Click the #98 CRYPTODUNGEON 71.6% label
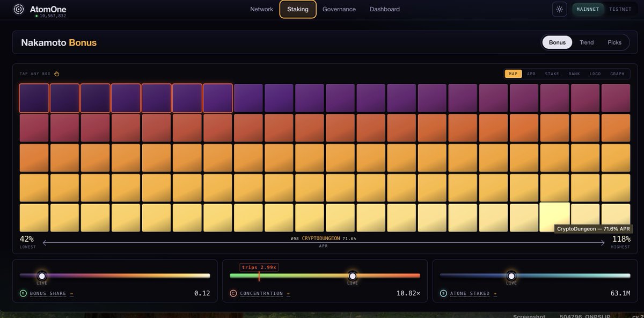The image size is (644, 318). click(323, 238)
